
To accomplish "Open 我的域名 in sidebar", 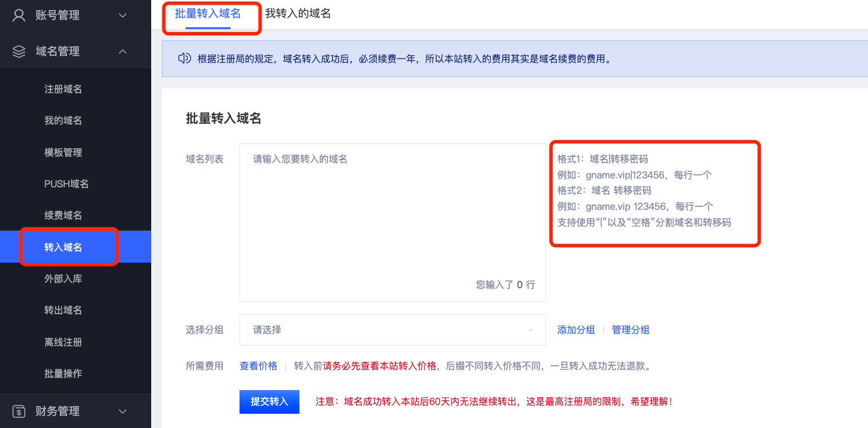I will (x=63, y=120).
